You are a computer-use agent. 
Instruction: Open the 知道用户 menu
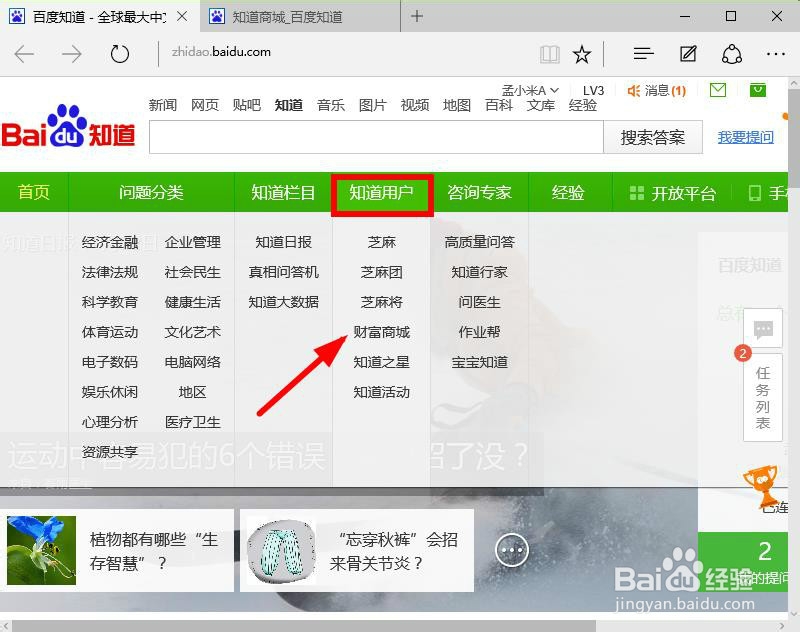pos(382,193)
